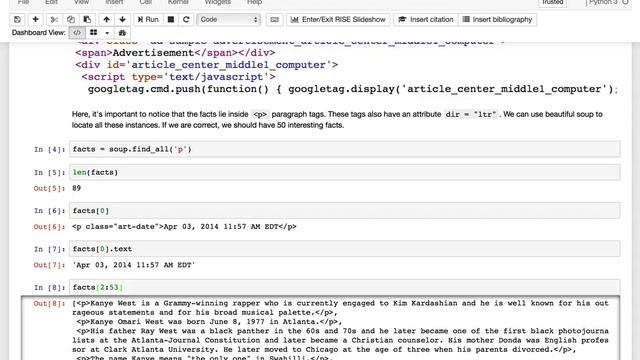Click the inline code dir = "ltr"
The height and width of the screenshot is (360, 640).
[x=471, y=114]
